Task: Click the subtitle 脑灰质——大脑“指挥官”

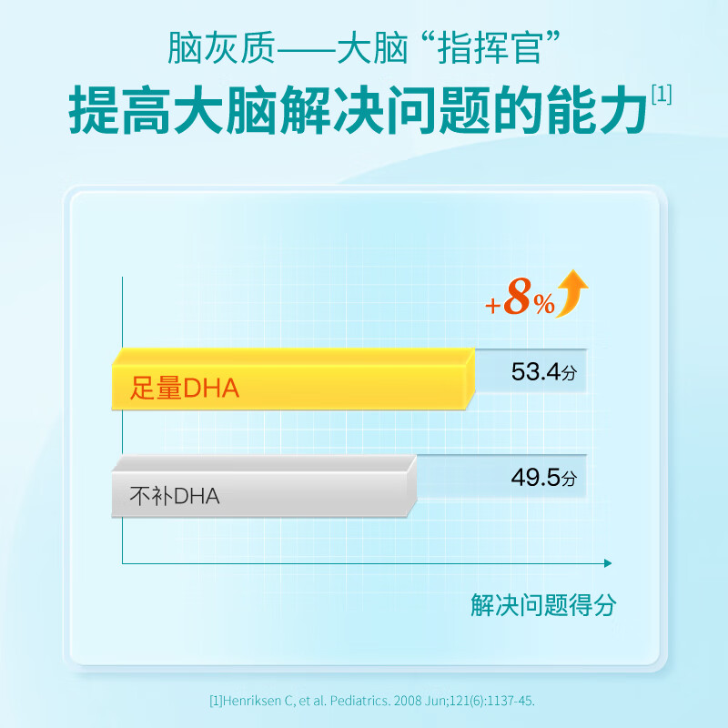Action: coord(364,45)
